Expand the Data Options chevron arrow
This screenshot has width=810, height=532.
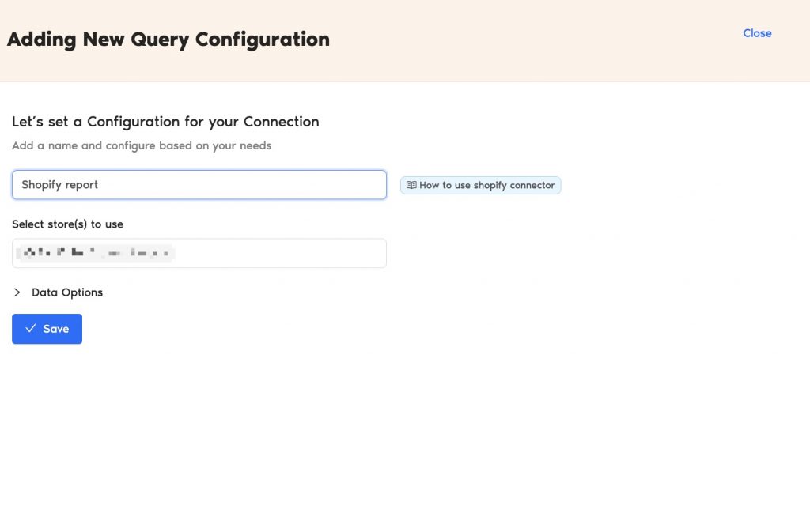point(17,292)
